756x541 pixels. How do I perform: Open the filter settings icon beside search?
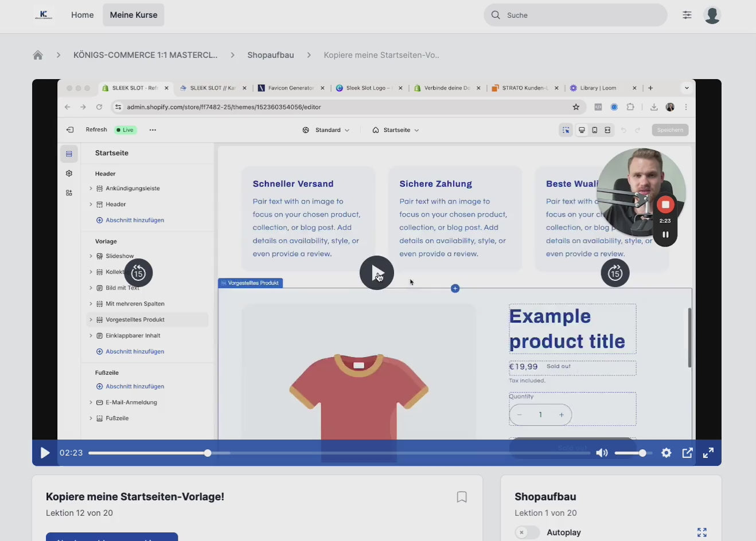click(687, 15)
